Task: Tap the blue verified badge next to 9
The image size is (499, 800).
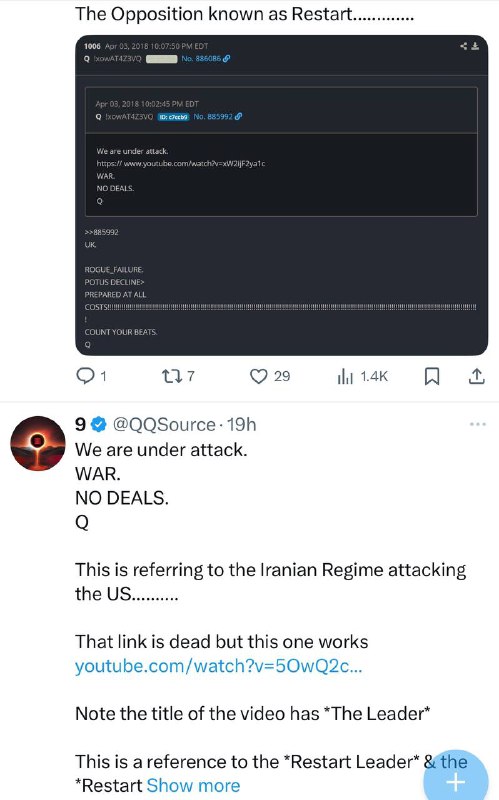Action: (x=98, y=424)
